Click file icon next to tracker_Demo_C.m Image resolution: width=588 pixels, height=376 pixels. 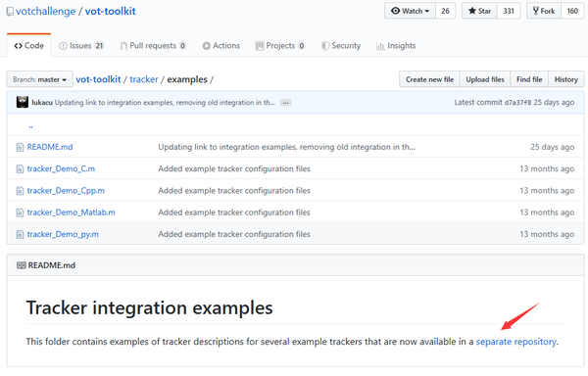coord(20,168)
